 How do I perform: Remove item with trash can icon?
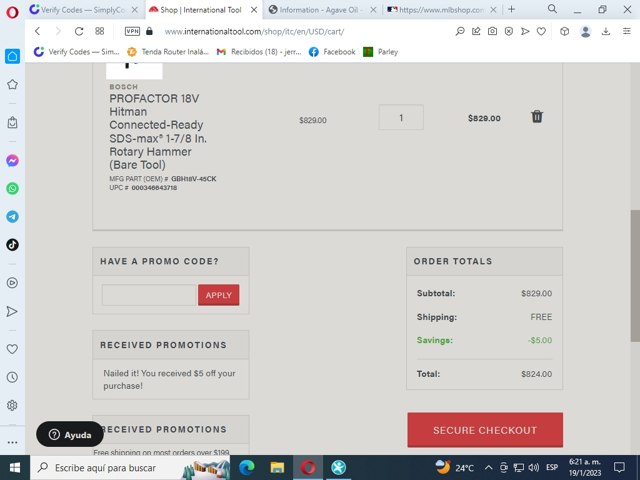[537, 116]
